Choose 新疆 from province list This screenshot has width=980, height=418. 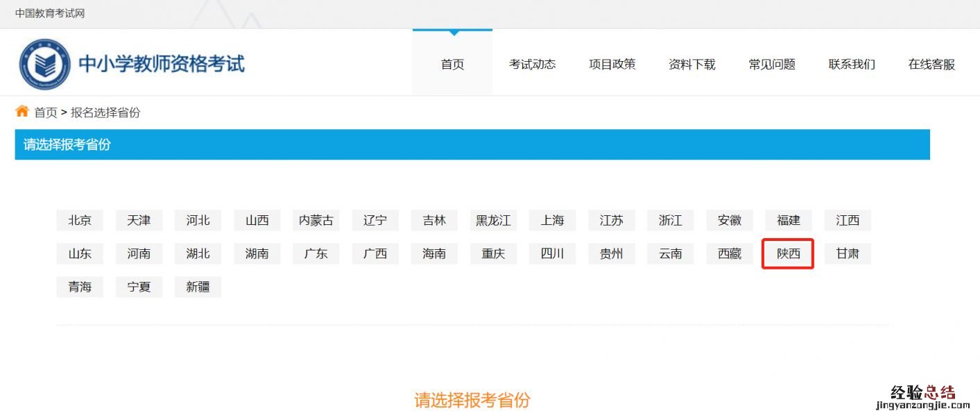coord(198,287)
